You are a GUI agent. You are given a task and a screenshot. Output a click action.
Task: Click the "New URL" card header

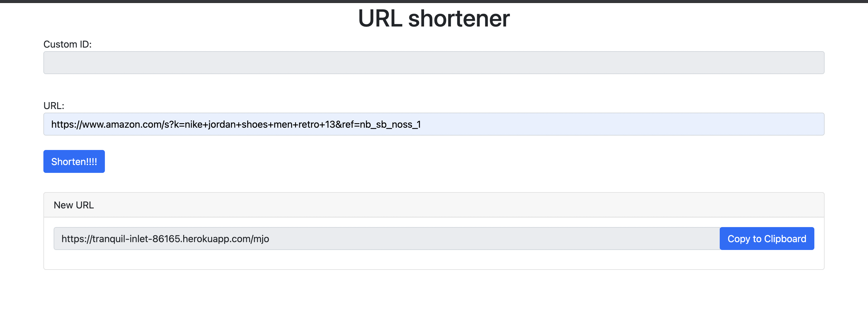tap(434, 205)
